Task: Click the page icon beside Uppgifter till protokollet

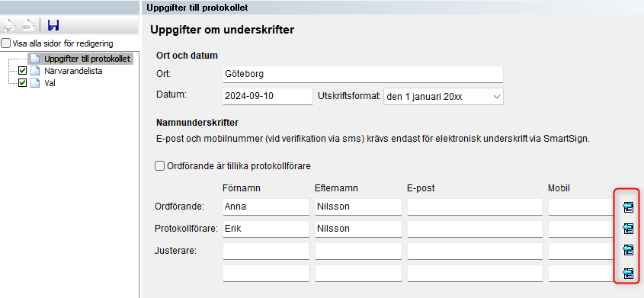Action: tap(35, 59)
